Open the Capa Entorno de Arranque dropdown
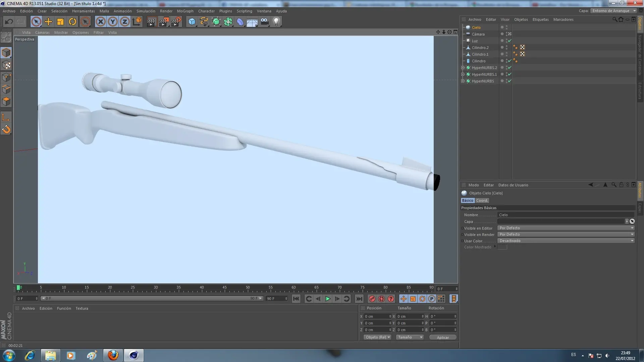644x362 pixels. click(x=613, y=11)
